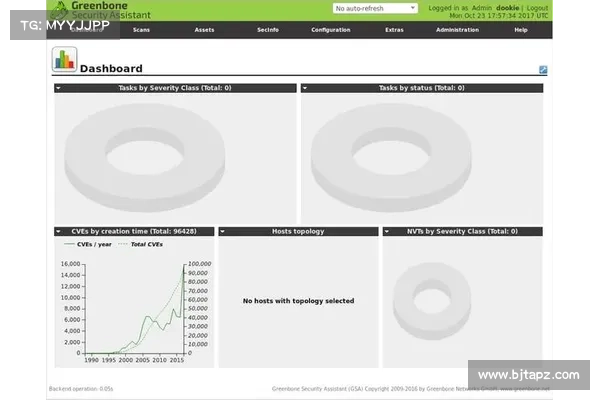Open the SecInfo menu

point(268,30)
